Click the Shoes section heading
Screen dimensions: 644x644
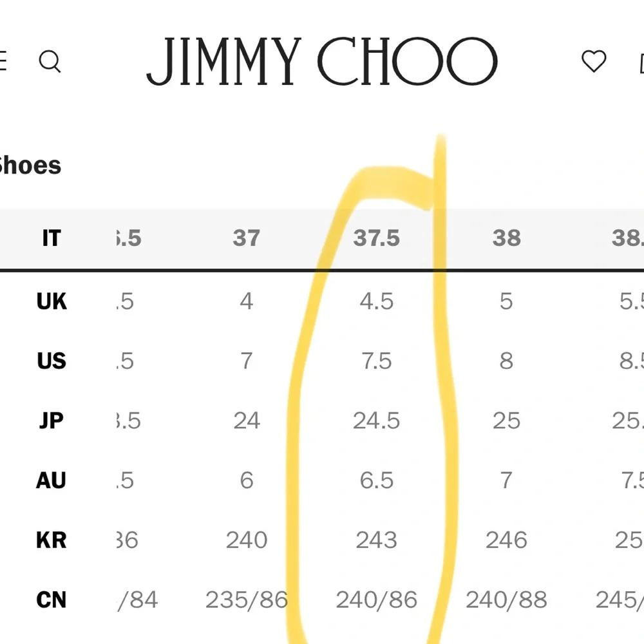(x=30, y=166)
